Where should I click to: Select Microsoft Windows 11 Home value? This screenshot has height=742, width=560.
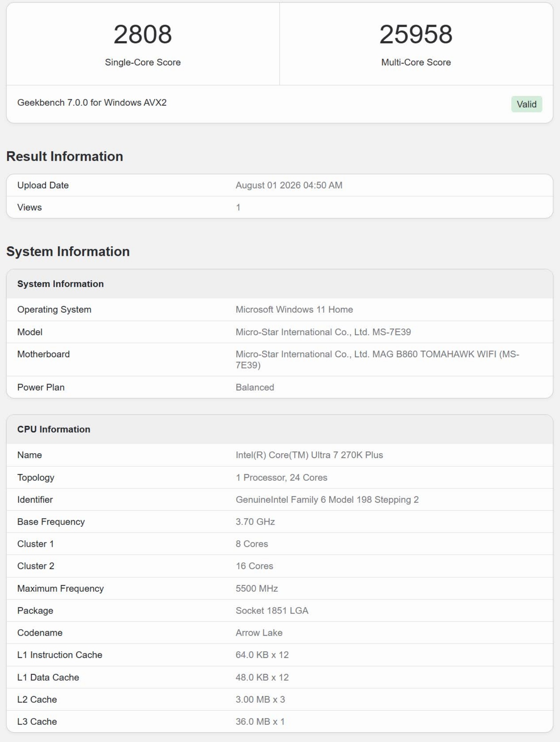[294, 309]
